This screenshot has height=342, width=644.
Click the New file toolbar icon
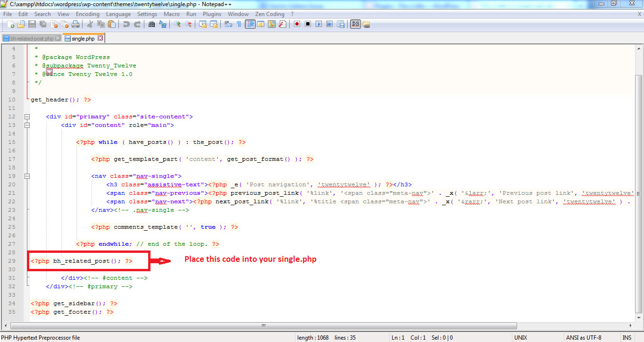10,24
